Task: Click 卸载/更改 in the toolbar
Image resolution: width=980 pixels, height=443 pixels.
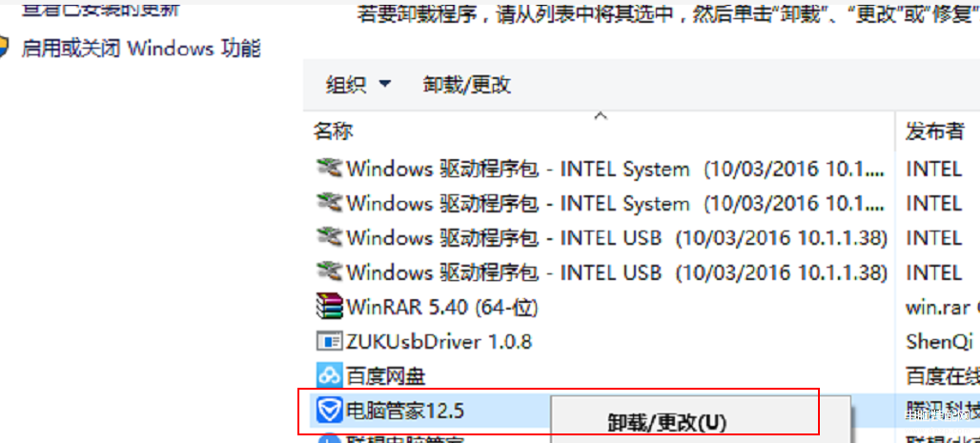Action: tap(466, 85)
